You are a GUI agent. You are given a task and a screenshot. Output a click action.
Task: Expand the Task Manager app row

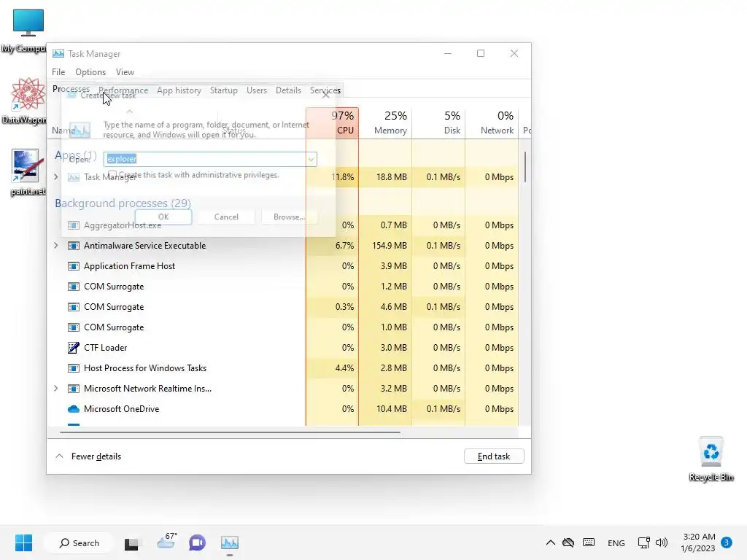click(x=55, y=177)
